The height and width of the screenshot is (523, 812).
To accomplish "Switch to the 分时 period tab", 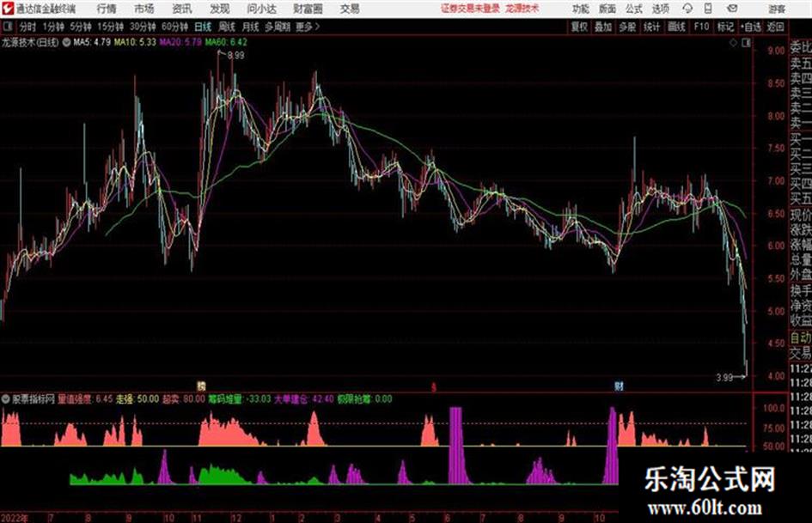I will pos(28,27).
